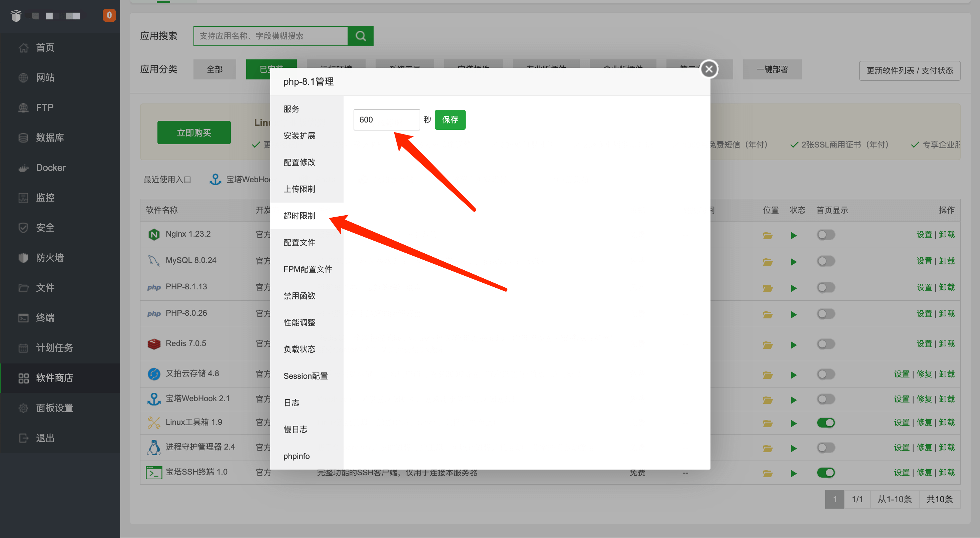This screenshot has width=980, height=538.
Task: Toggle homepage display for MySQL
Action: pyautogui.click(x=826, y=261)
